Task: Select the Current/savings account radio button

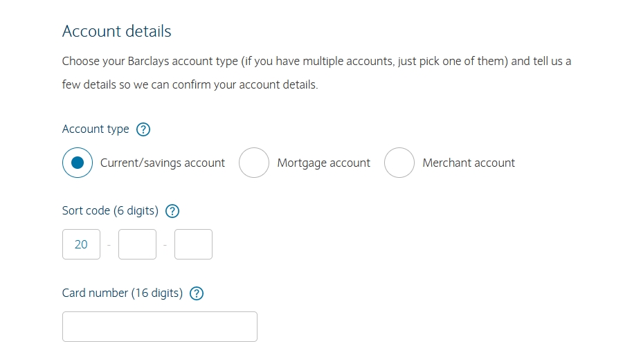Action: 78,163
